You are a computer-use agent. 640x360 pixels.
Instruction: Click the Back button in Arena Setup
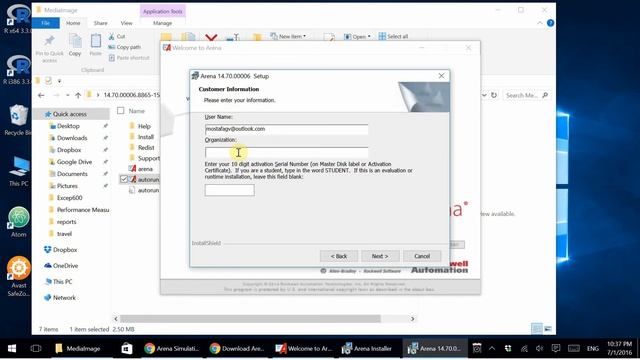point(339,256)
